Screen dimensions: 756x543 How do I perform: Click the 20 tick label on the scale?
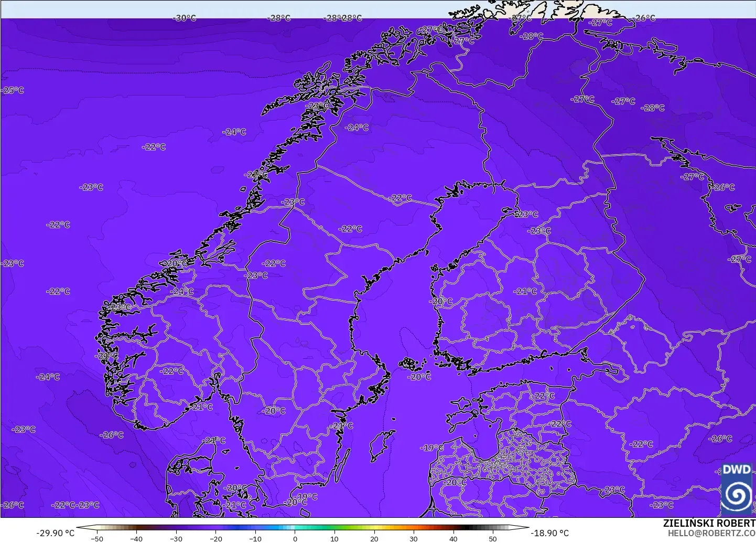(x=374, y=538)
